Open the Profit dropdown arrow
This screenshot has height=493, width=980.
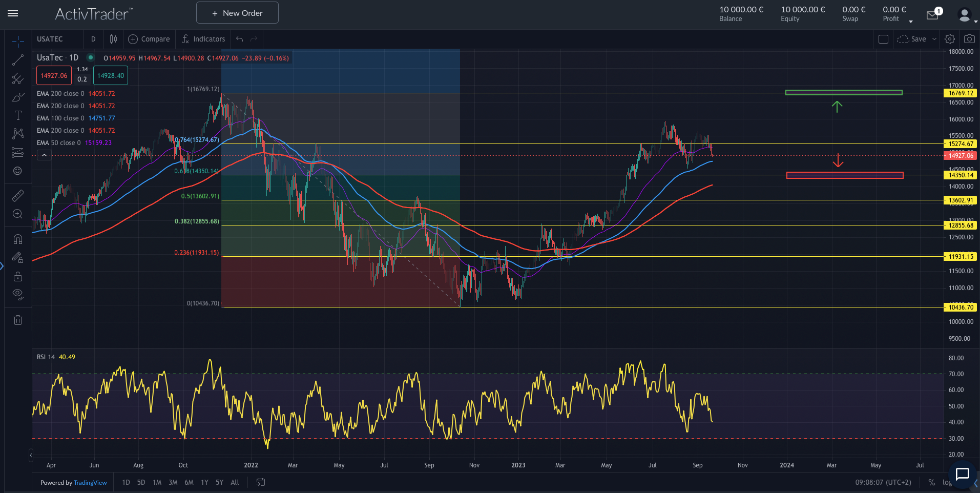pos(911,21)
